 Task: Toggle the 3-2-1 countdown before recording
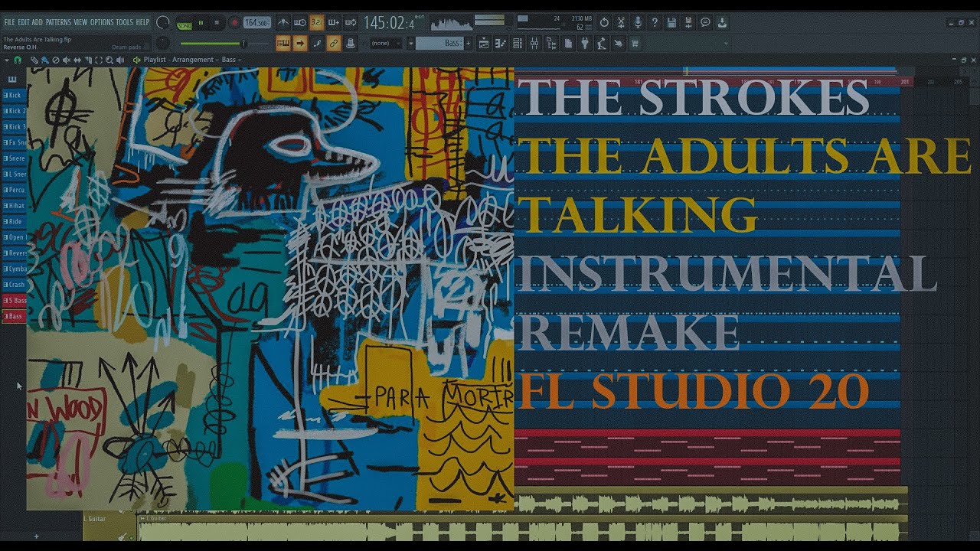point(316,23)
